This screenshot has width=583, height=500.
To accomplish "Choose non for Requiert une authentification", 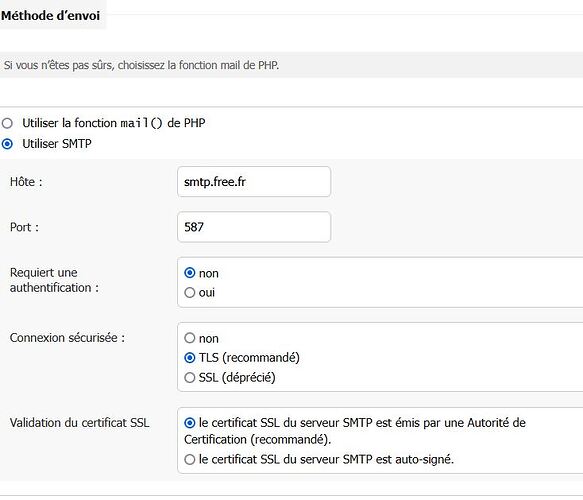I will [x=190, y=273].
